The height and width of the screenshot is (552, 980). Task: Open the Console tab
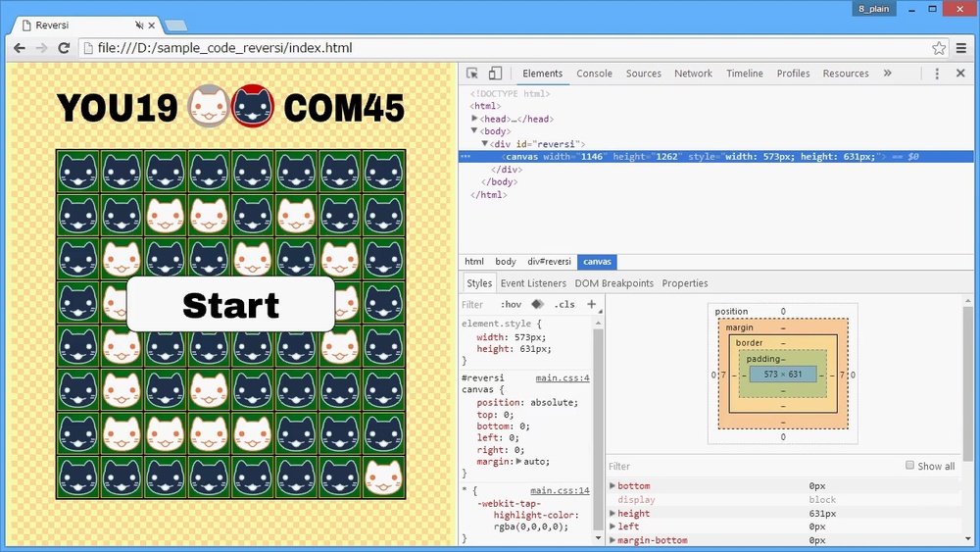coord(595,74)
